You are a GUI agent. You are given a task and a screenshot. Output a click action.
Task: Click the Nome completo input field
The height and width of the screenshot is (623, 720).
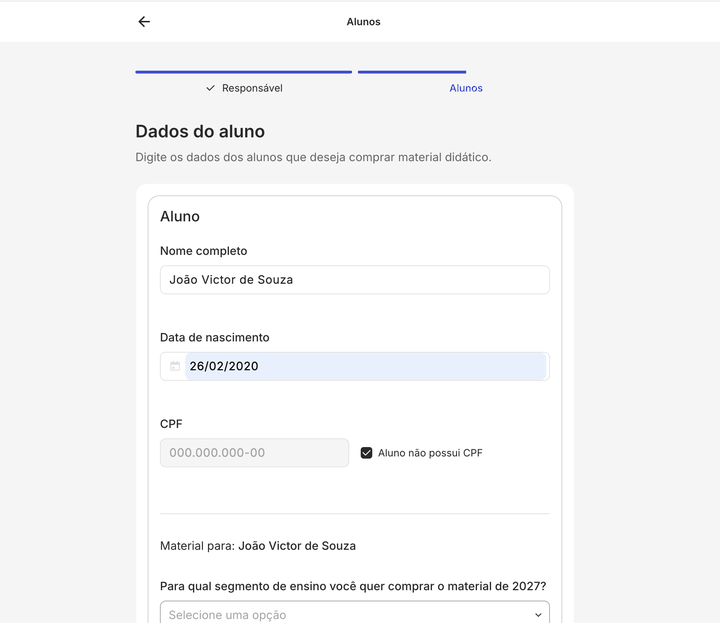pos(354,280)
